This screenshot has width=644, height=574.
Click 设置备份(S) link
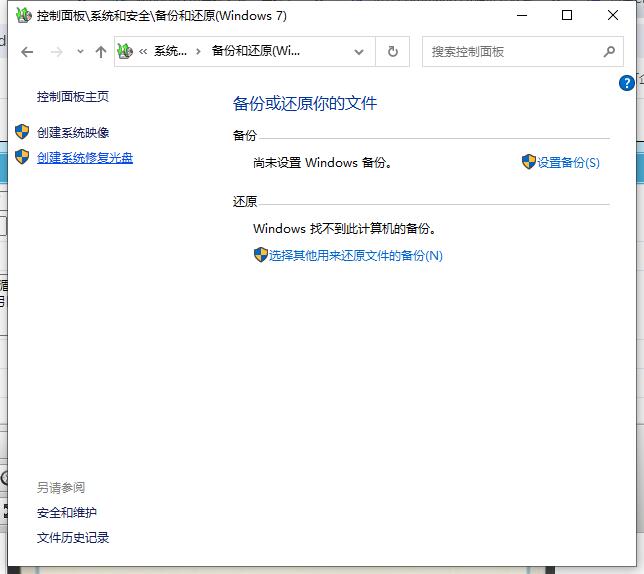568,163
